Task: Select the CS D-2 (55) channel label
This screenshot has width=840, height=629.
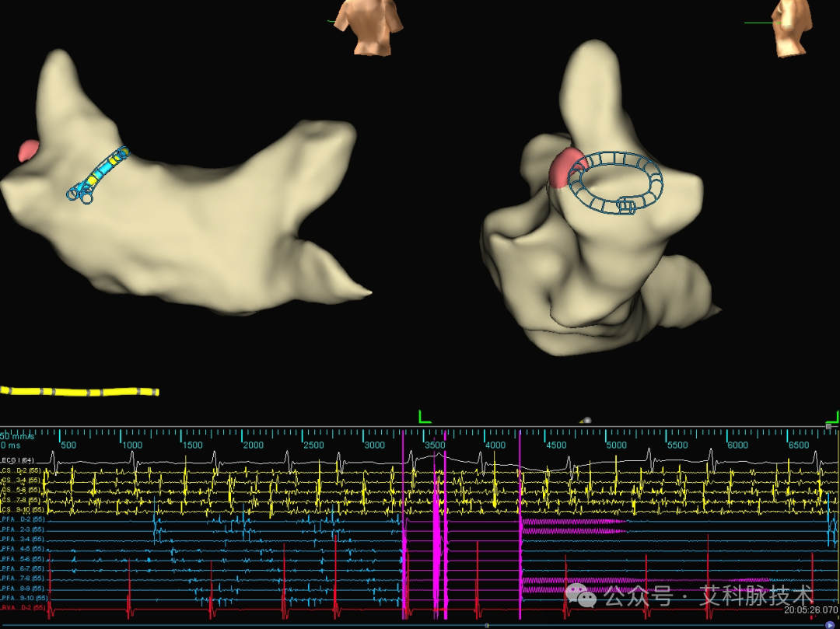Action: pos(20,470)
